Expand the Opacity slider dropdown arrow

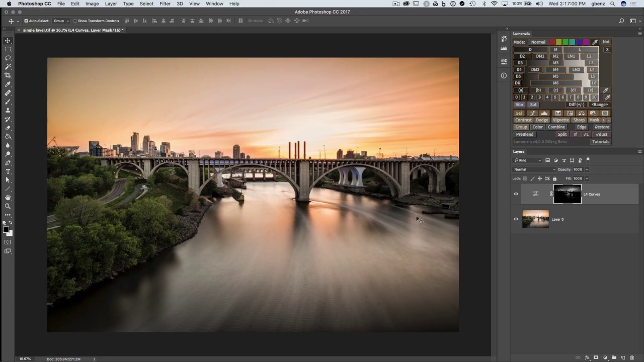(586, 169)
